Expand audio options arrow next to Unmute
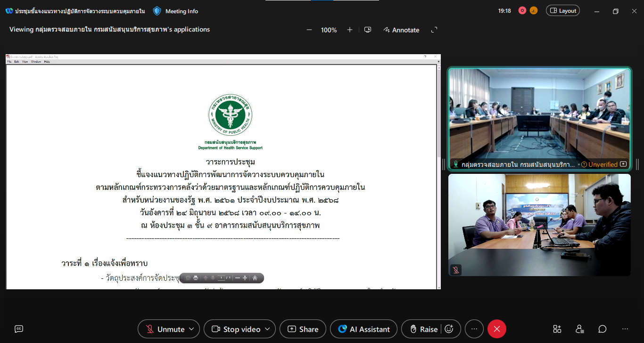The height and width of the screenshot is (343, 644). click(191, 329)
